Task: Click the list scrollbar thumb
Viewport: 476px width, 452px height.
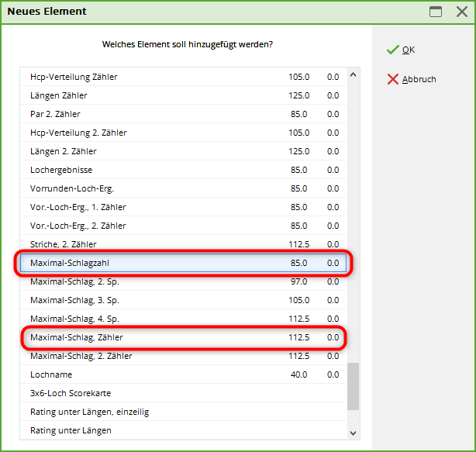Action: tap(353, 386)
